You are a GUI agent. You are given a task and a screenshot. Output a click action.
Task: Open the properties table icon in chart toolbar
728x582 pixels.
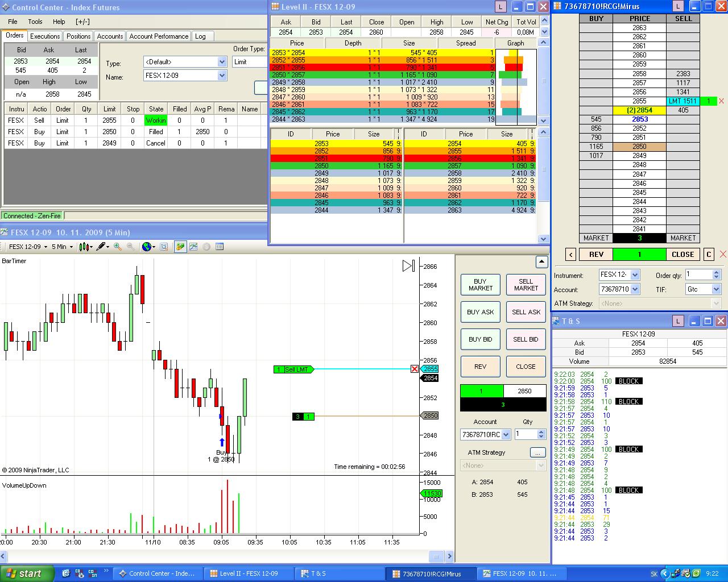[x=220, y=247]
